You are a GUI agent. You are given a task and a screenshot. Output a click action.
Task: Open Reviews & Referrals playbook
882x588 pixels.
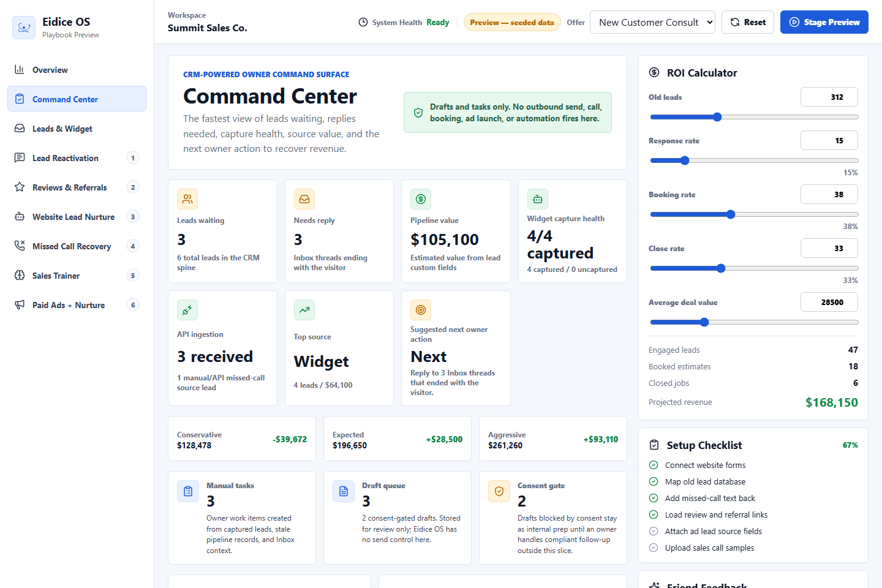tap(77, 187)
